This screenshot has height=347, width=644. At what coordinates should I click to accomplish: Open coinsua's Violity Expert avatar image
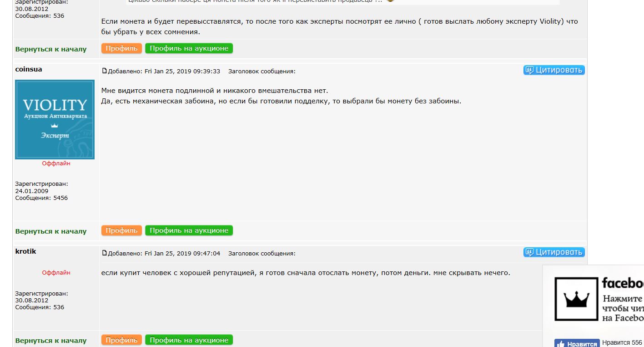click(55, 119)
